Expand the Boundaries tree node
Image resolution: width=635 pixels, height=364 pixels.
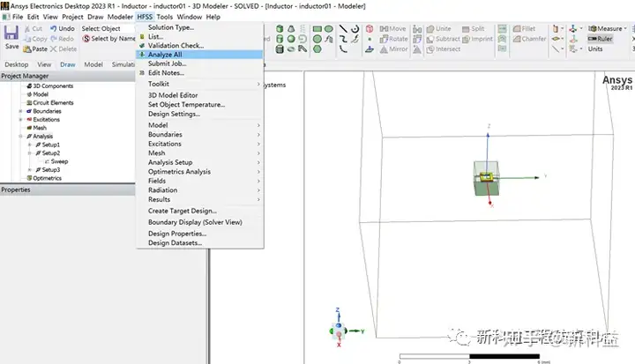[x=20, y=111]
